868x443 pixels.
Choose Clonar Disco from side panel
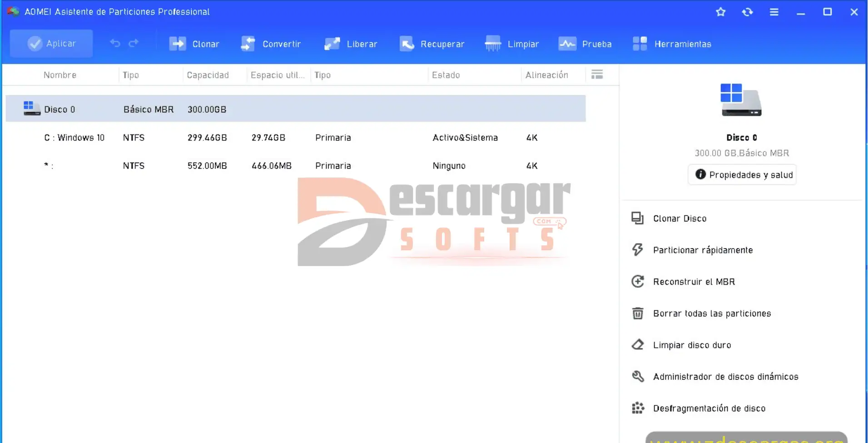pos(680,218)
